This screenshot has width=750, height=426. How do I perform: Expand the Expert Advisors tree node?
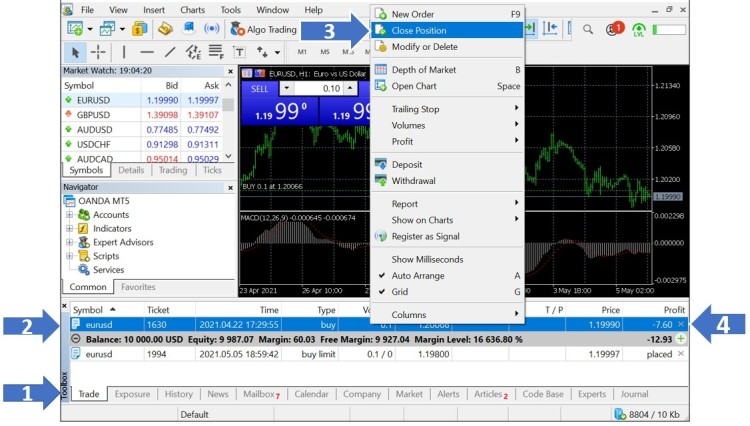tap(70, 242)
